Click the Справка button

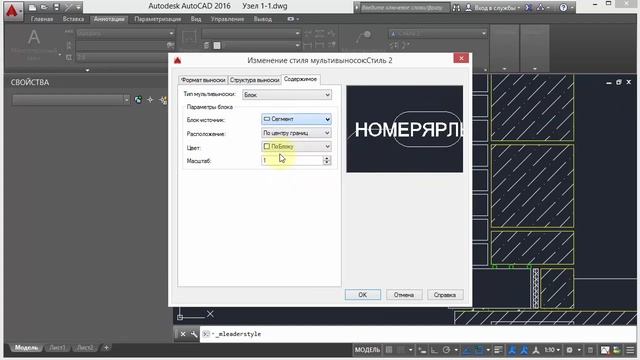(x=445, y=295)
